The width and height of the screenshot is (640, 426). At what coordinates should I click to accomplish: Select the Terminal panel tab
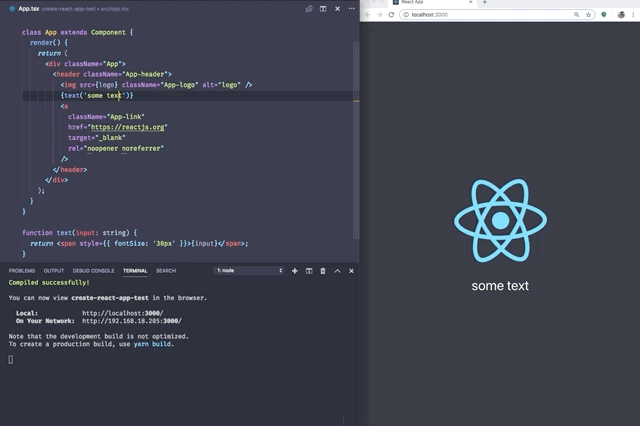(135, 271)
